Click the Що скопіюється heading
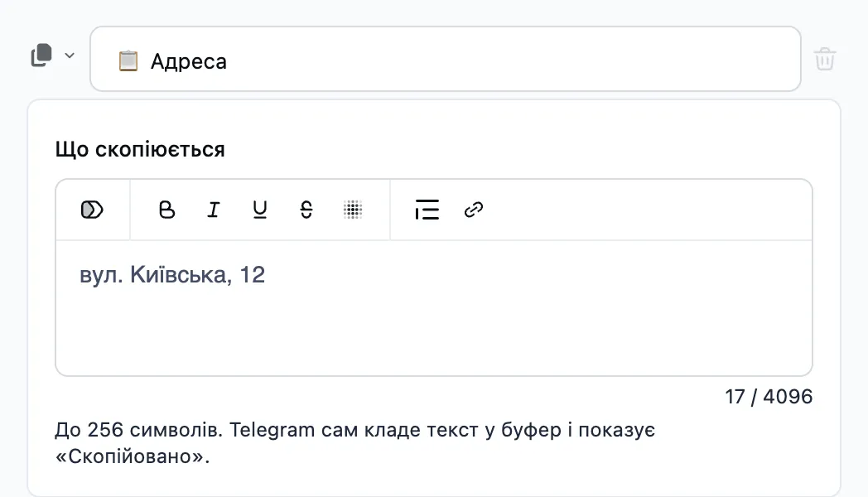Viewport: 868px width, 497px height. pyautogui.click(x=140, y=149)
